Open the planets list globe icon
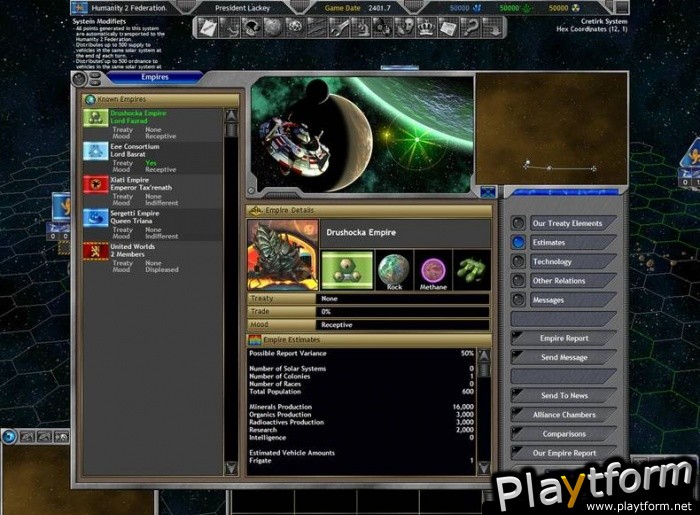 (x=273, y=28)
